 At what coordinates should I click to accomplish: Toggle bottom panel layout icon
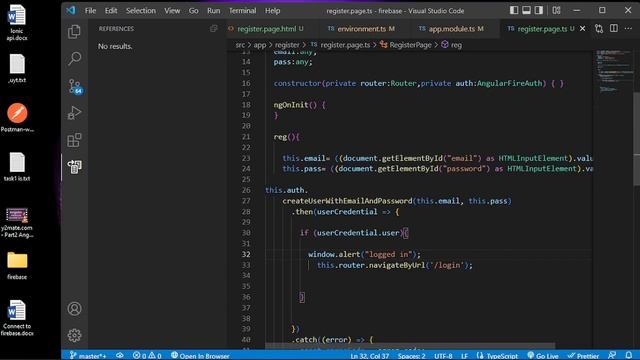527,10
